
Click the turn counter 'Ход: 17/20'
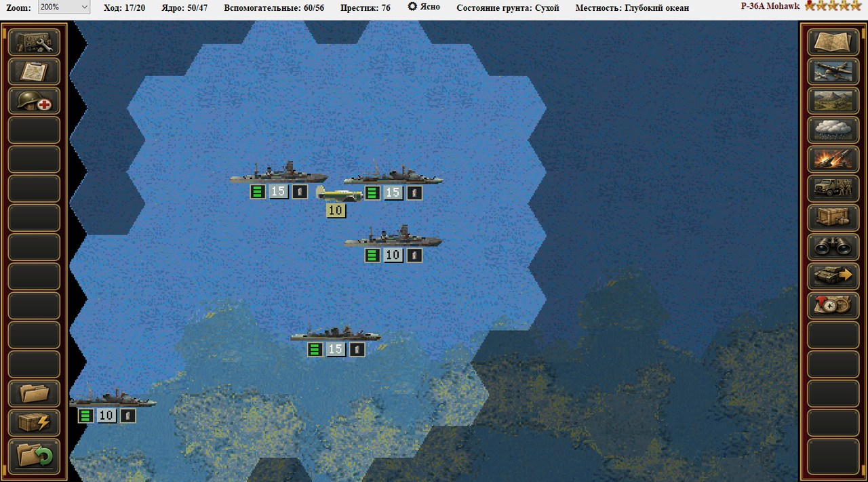coord(124,7)
